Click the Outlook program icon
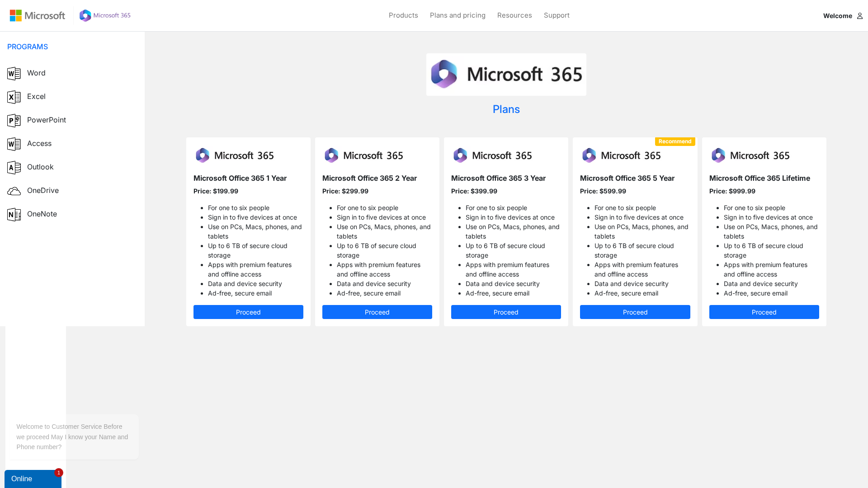Image resolution: width=868 pixels, height=488 pixels. (x=14, y=167)
